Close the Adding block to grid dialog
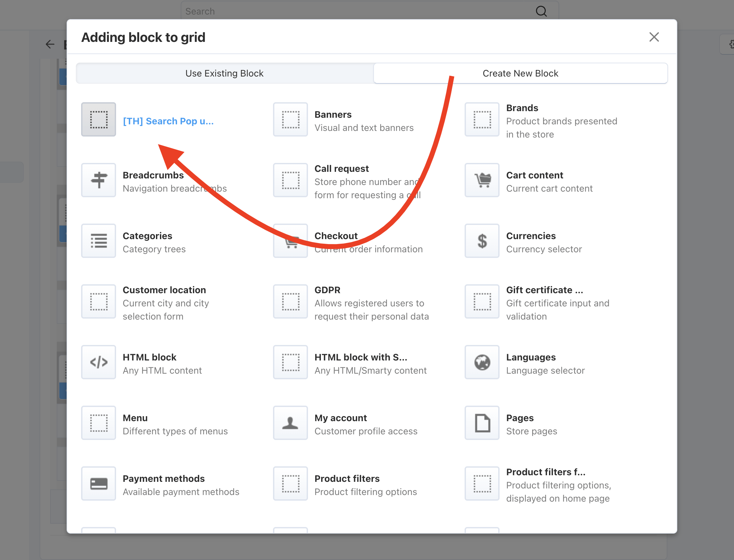 click(654, 37)
